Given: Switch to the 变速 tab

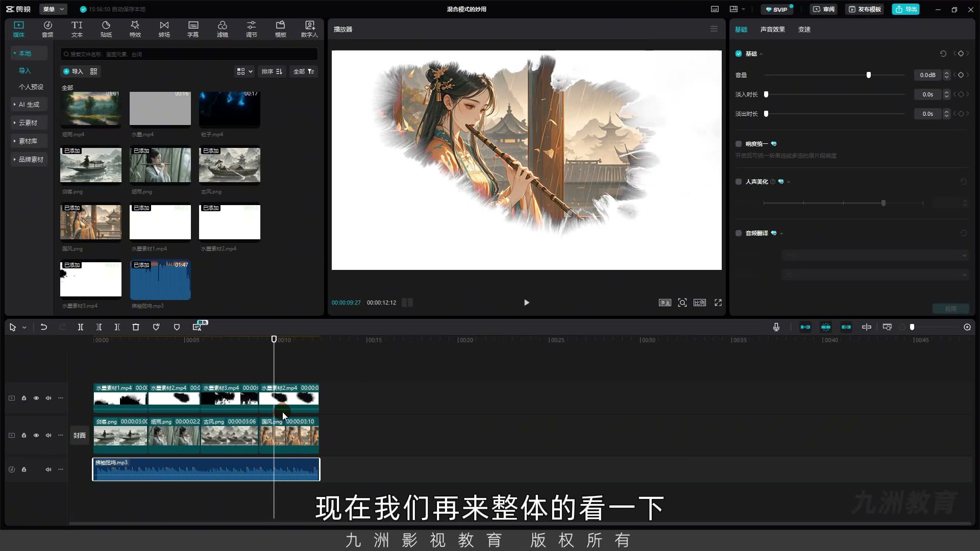Looking at the screenshot, I should coord(804,29).
